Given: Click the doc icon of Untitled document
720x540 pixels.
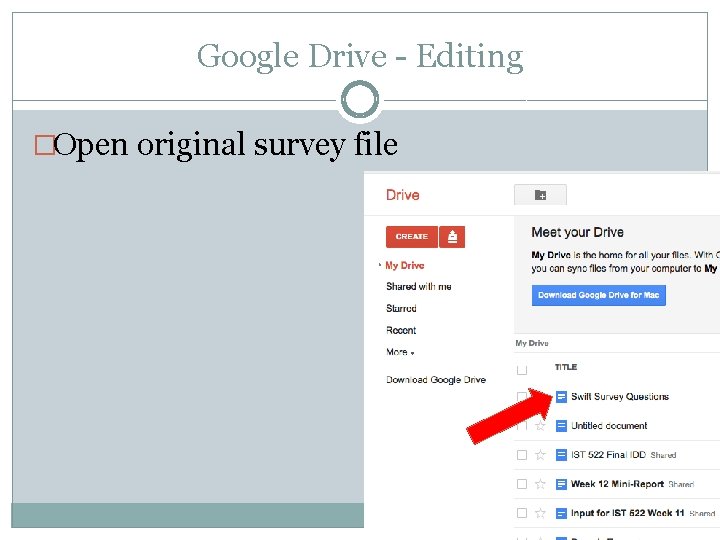Looking at the screenshot, I should tap(561, 426).
